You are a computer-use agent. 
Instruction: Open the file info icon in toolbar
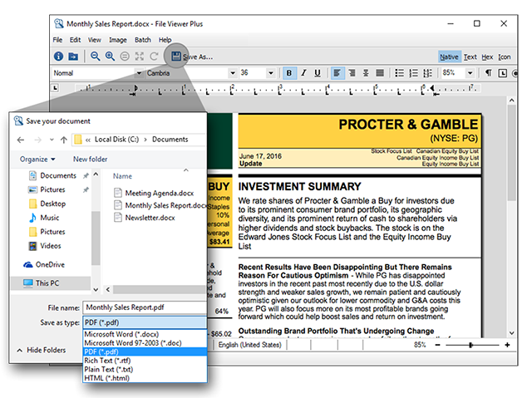point(59,57)
